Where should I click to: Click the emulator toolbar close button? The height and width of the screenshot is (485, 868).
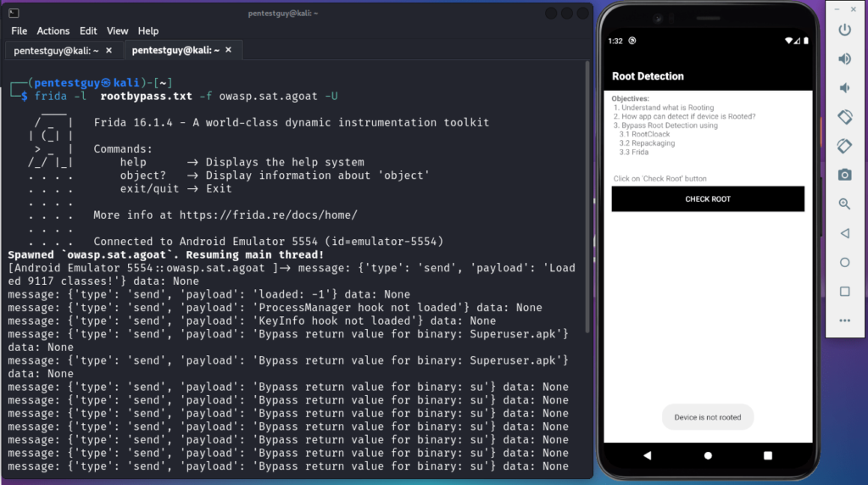(x=853, y=9)
